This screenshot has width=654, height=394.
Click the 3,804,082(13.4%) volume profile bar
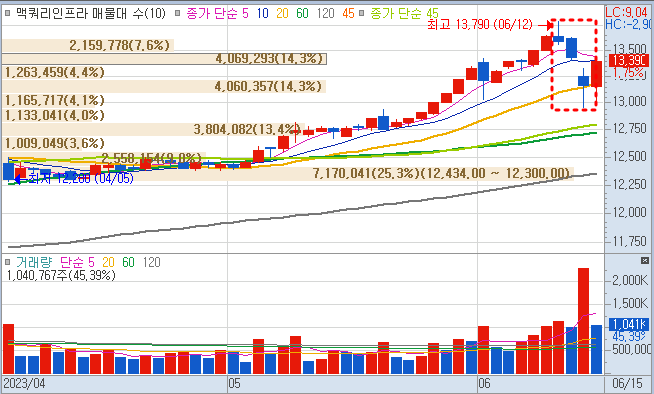[x=153, y=129]
